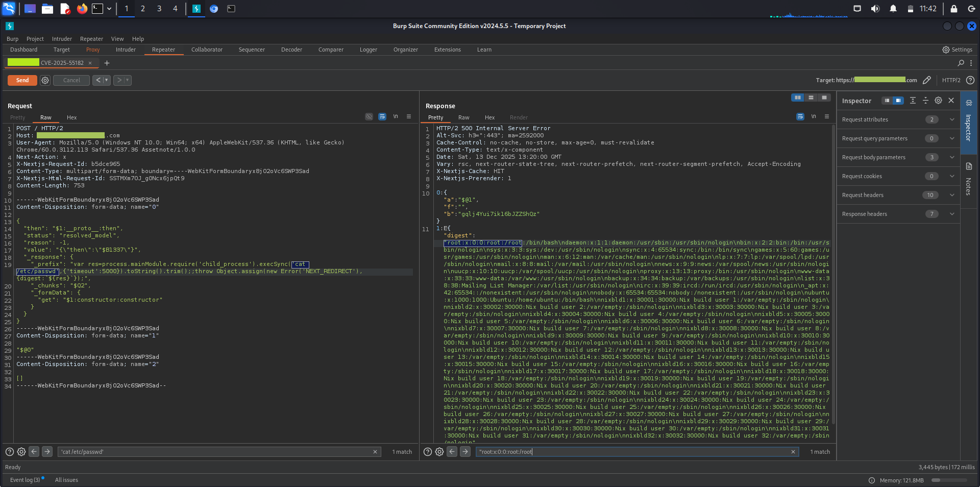Show non-printable characters with the \n icon

pyautogui.click(x=396, y=116)
